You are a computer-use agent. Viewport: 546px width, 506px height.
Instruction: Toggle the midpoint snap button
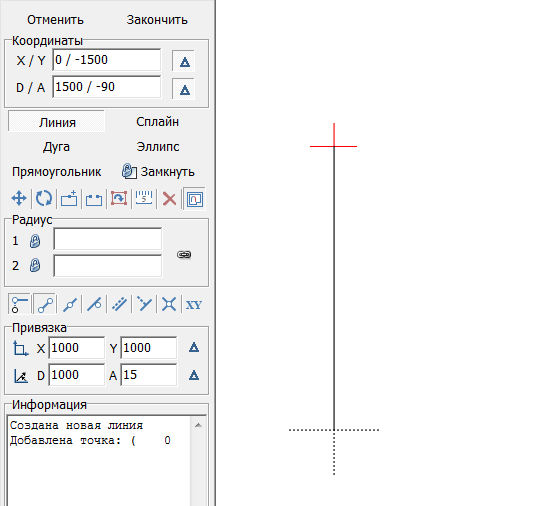point(70,305)
